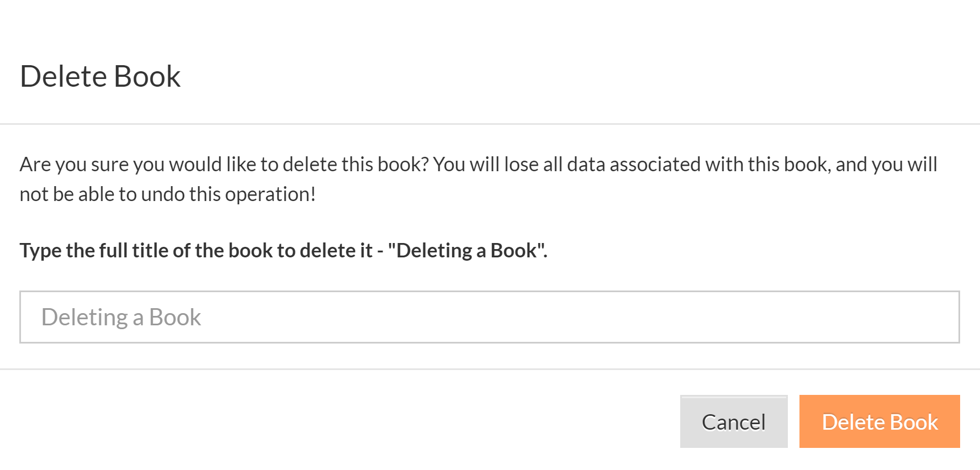
Task: Click the quoted book name in bold instruction
Action: 467,251
